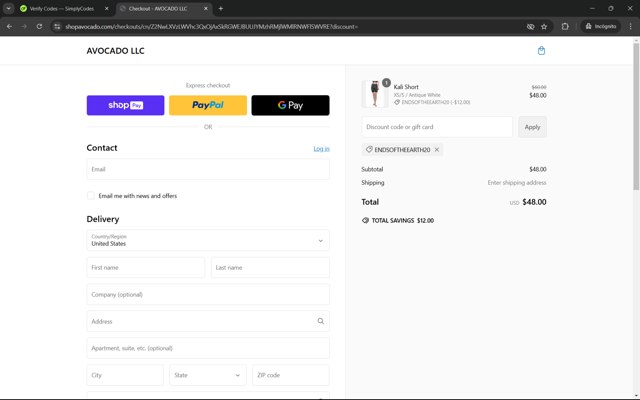Click the City field
640x400 pixels.
click(x=125, y=375)
